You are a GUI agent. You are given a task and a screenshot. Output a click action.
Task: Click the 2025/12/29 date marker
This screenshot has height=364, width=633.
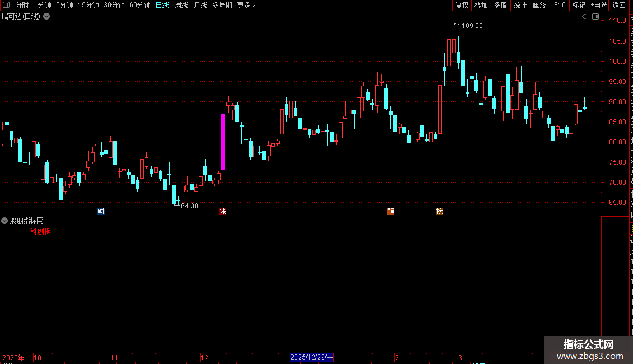click(311, 357)
